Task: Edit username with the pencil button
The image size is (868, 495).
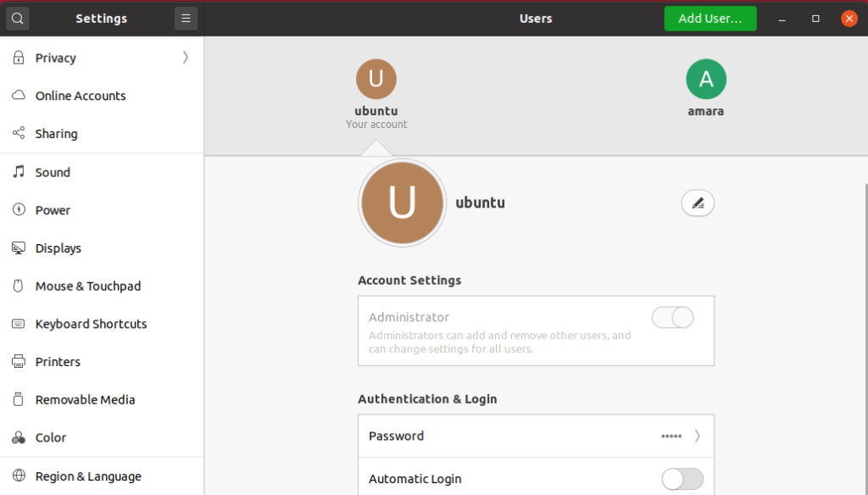Action: click(698, 203)
